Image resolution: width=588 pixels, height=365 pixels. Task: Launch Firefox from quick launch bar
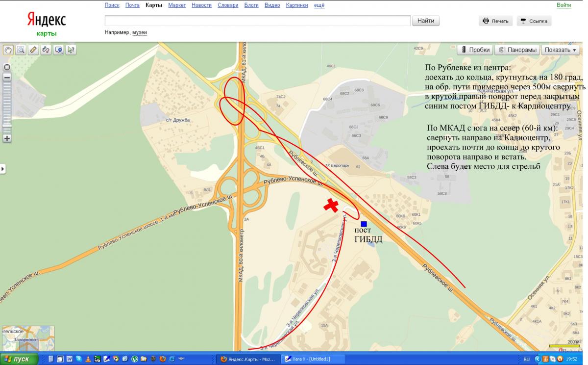[x=163, y=359]
